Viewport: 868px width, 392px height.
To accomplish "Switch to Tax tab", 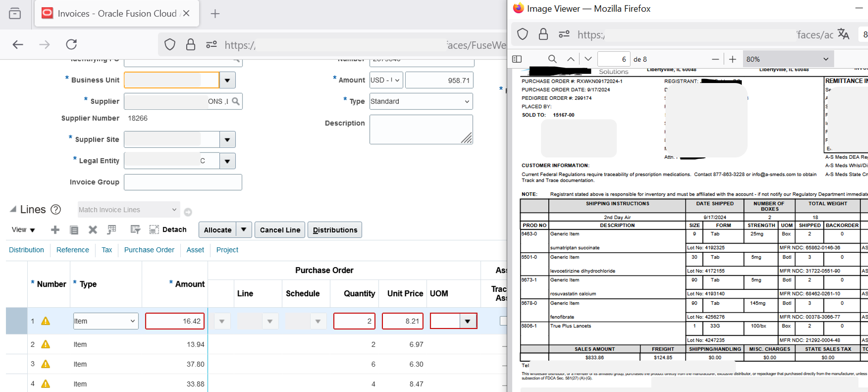I will point(107,250).
